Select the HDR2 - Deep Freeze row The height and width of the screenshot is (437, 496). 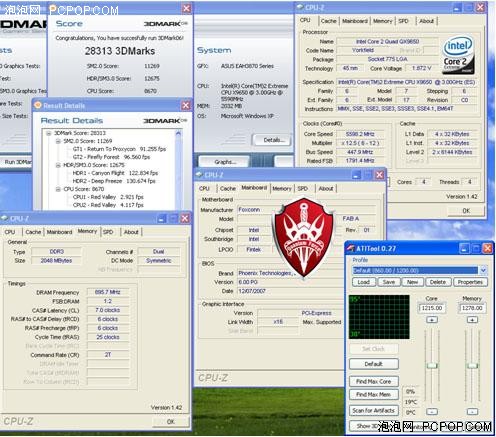pos(114,181)
